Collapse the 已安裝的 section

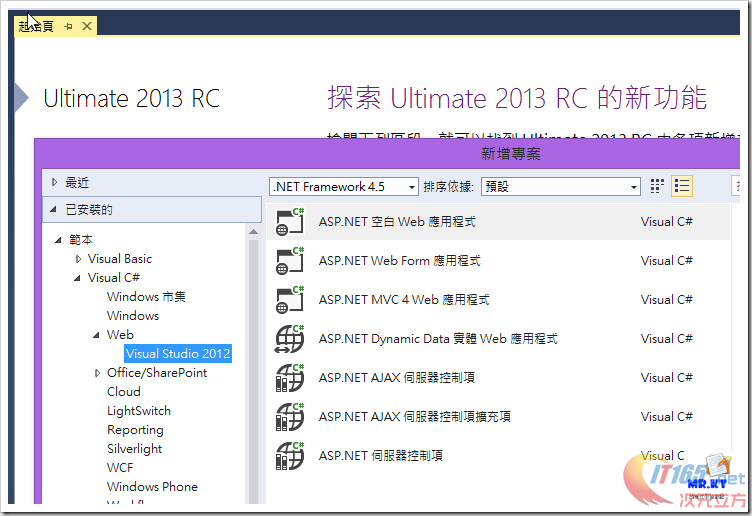pyautogui.click(x=53, y=210)
